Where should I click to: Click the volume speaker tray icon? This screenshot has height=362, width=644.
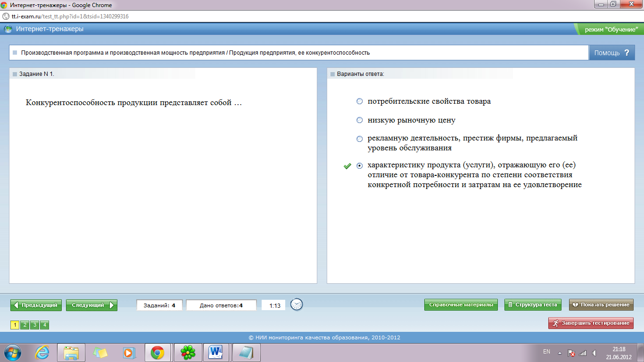[x=594, y=353]
